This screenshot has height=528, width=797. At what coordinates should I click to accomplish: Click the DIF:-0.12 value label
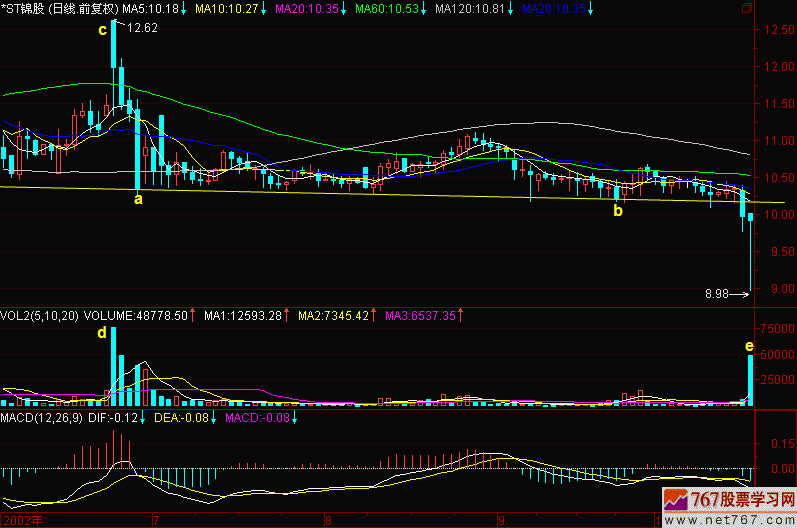tap(113, 416)
